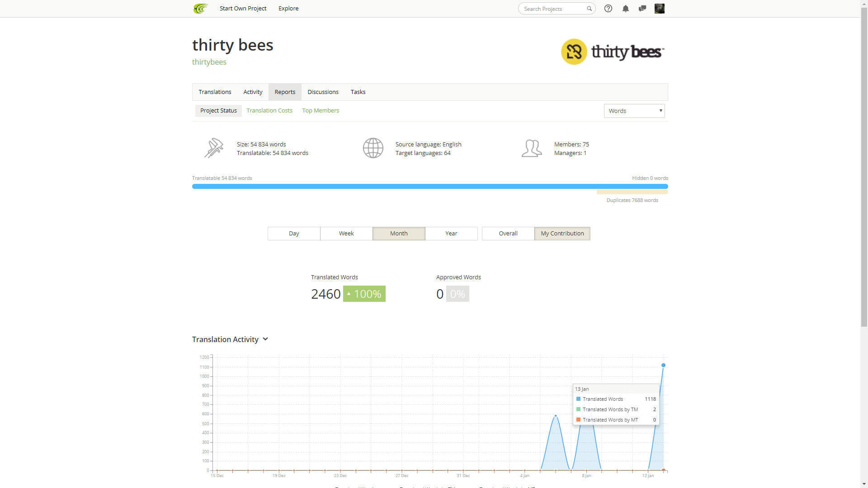Switch to My Contribution statistics
The height and width of the screenshot is (488, 868).
tap(562, 234)
